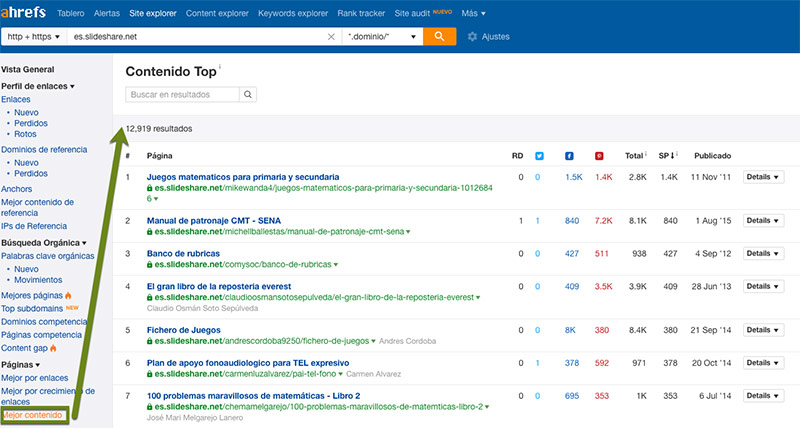Viewport: 800px width, 428px height.
Task: Open Top subdomains link
Action: [x=32, y=309]
